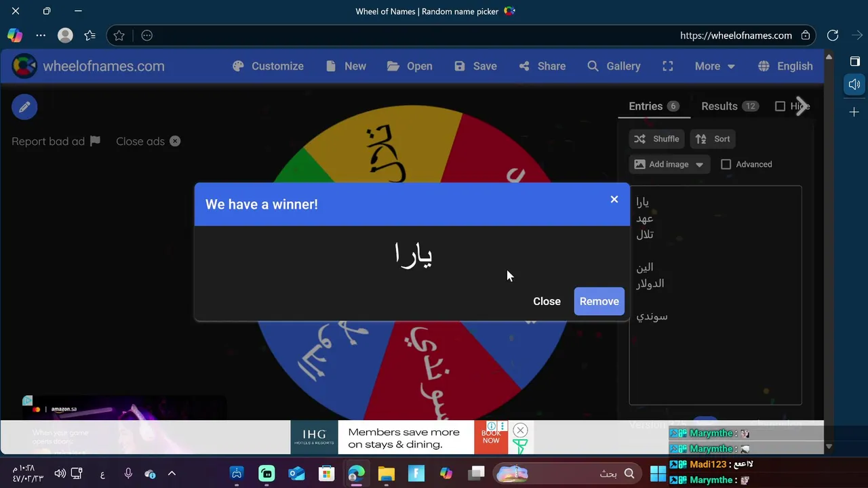Open Microsoft Store from taskbar
Screen dimensions: 868x488
(326, 474)
